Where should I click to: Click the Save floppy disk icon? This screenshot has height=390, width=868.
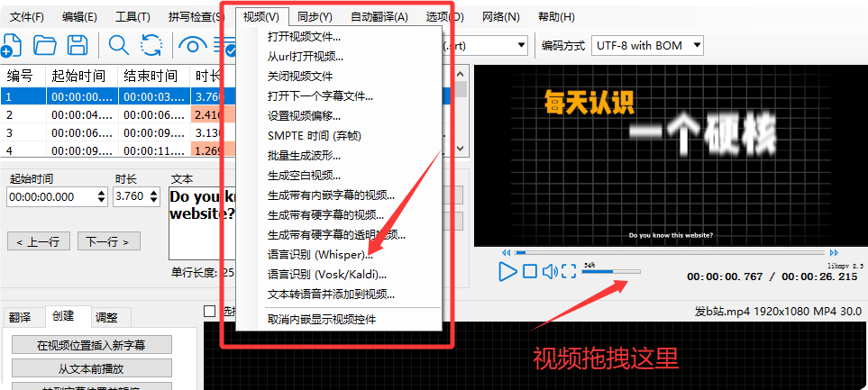pos(78,45)
